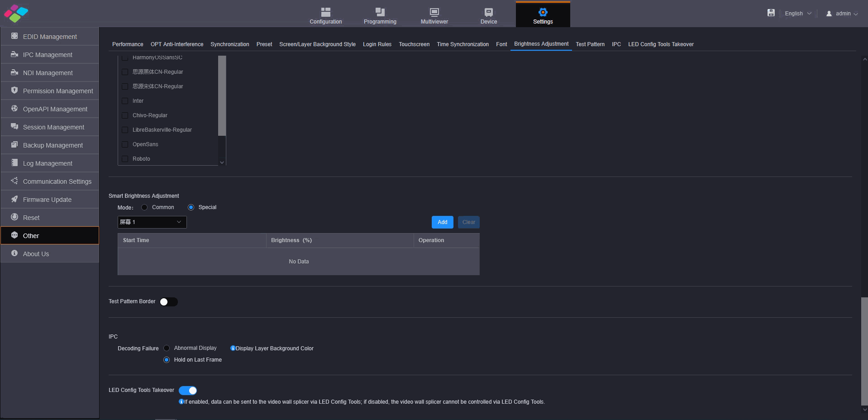Open the Test Pattern tab
Viewport: 868px width, 420px height.
[590, 44]
